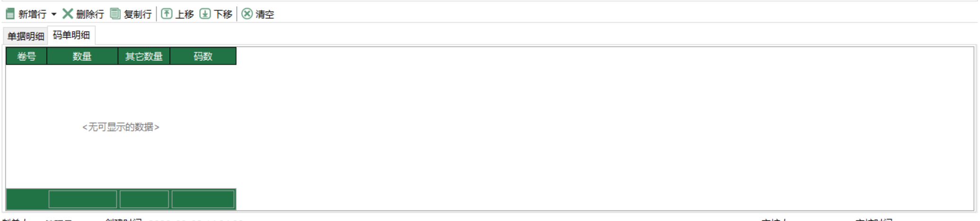Click the 复制行 copy-row icon
The width and height of the screenshot is (980, 221).
[x=115, y=14]
